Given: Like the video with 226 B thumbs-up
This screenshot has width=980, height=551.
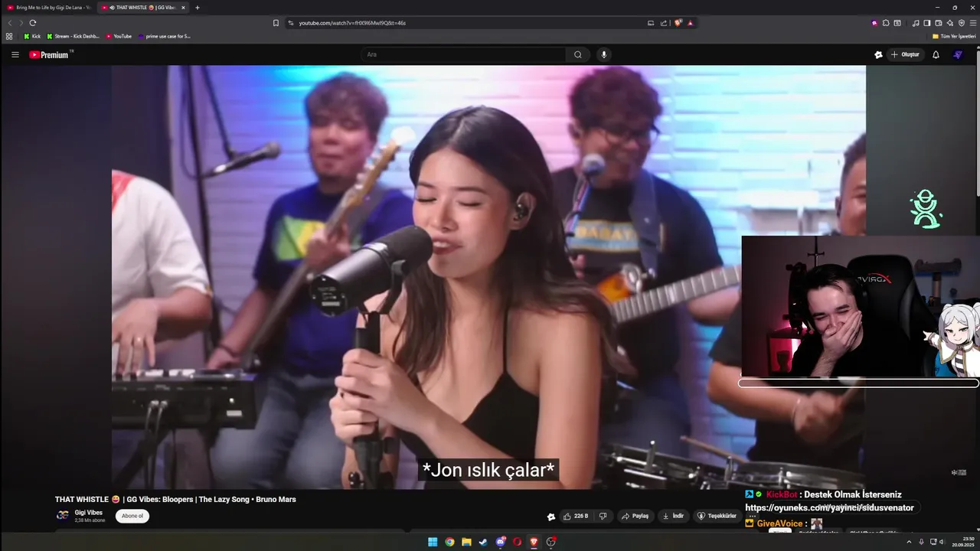Looking at the screenshot, I should pyautogui.click(x=576, y=516).
